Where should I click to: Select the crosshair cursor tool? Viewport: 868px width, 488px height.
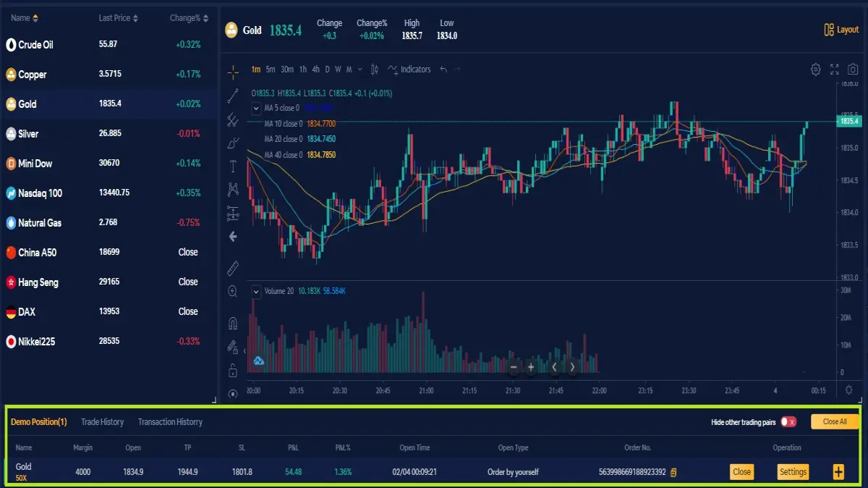233,72
